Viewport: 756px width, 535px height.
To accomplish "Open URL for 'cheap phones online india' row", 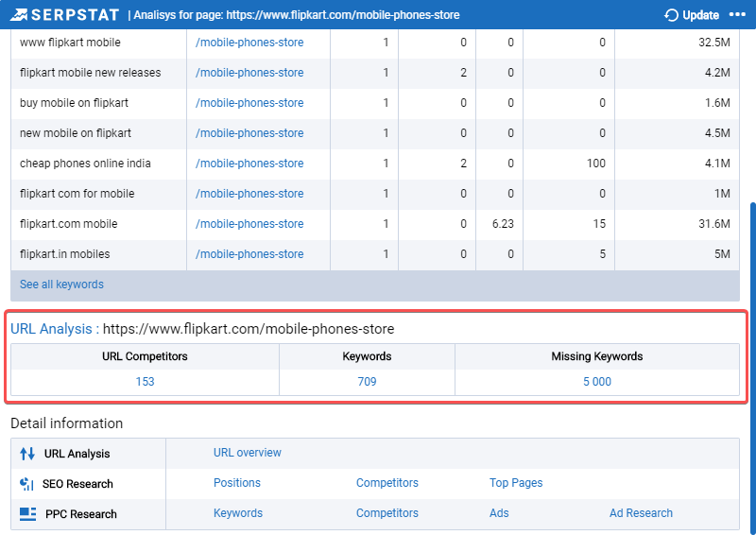I will [249, 164].
